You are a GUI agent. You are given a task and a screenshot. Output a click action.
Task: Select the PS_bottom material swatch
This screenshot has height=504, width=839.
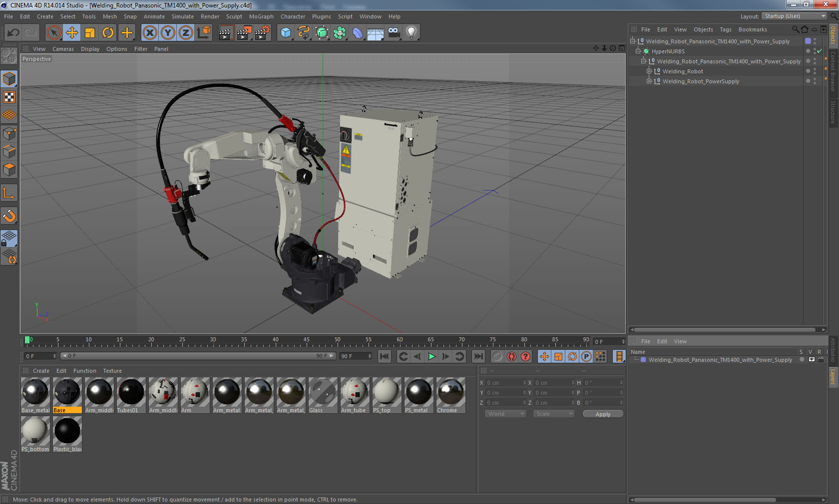[35, 434]
